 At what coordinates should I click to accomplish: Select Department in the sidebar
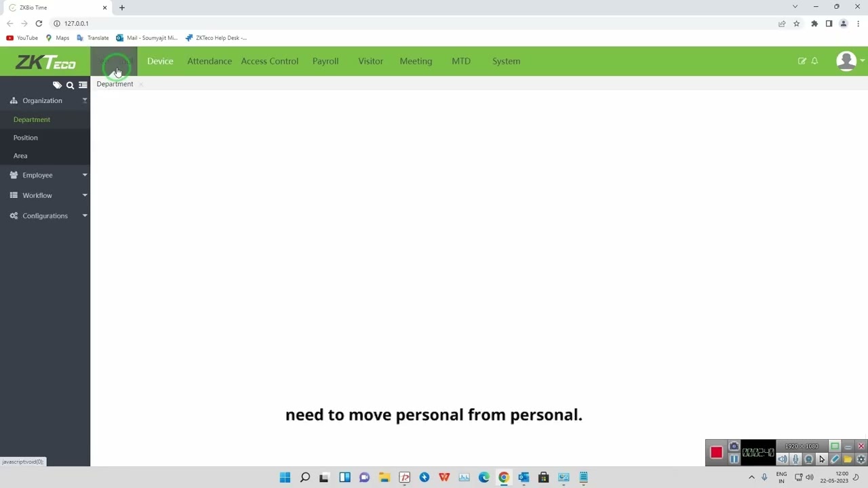[32, 119]
